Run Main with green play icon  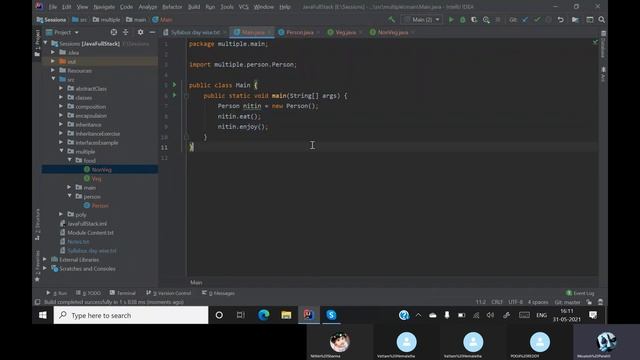pyautogui.click(x=451, y=20)
